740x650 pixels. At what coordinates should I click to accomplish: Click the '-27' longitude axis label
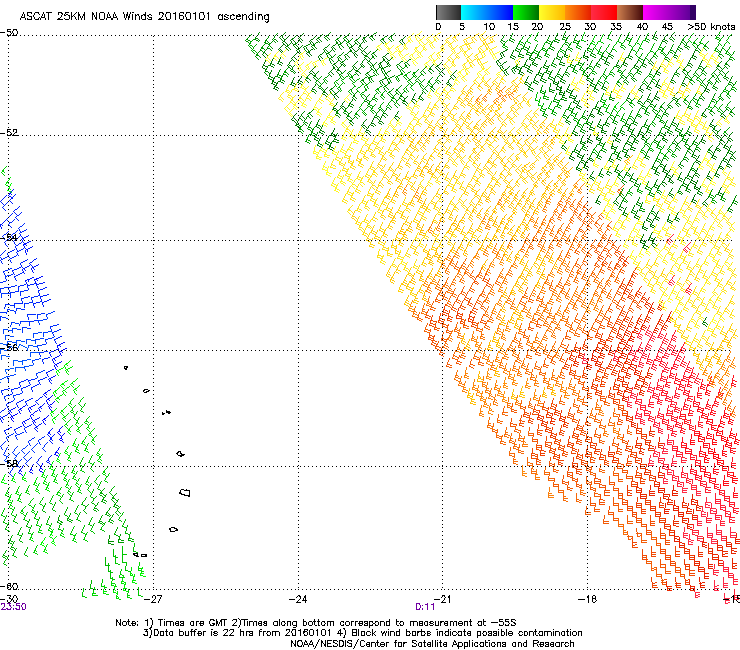tap(152, 599)
